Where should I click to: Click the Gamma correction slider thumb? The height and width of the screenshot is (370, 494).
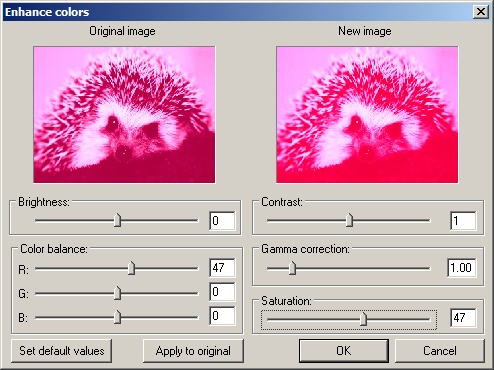tap(292, 268)
